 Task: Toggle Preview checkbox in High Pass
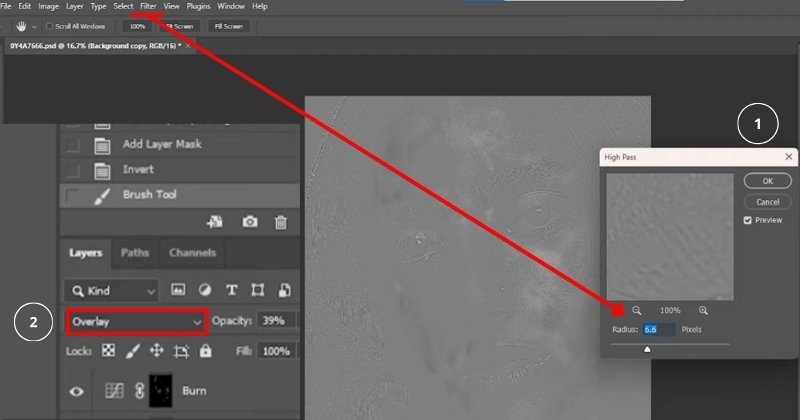pyautogui.click(x=747, y=220)
